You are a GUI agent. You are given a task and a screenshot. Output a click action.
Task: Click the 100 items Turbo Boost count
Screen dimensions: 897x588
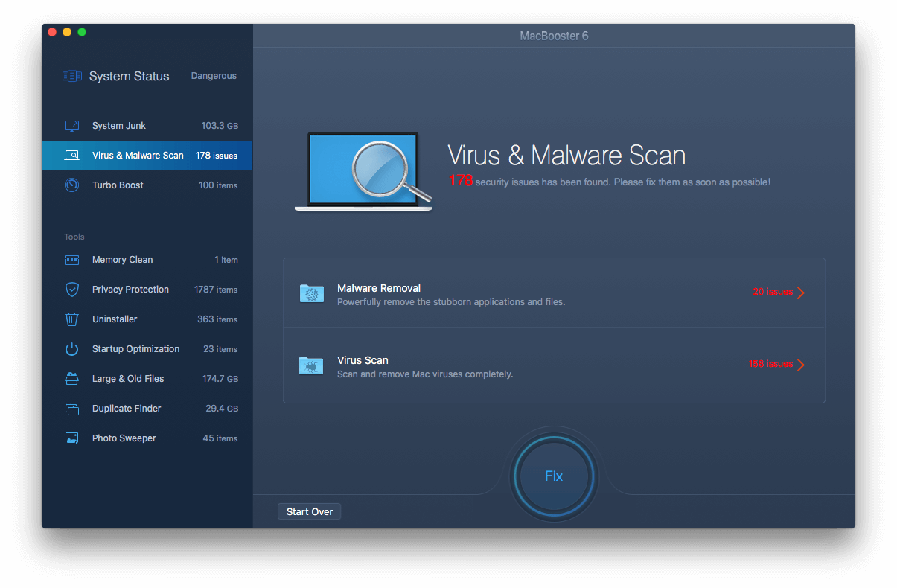click(x=218, y=185)
